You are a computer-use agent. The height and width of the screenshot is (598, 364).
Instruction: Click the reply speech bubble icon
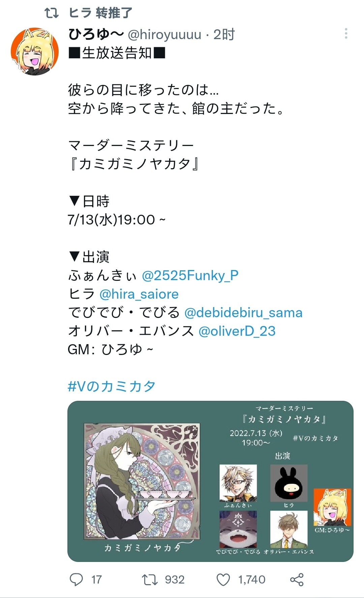[76, 580]
